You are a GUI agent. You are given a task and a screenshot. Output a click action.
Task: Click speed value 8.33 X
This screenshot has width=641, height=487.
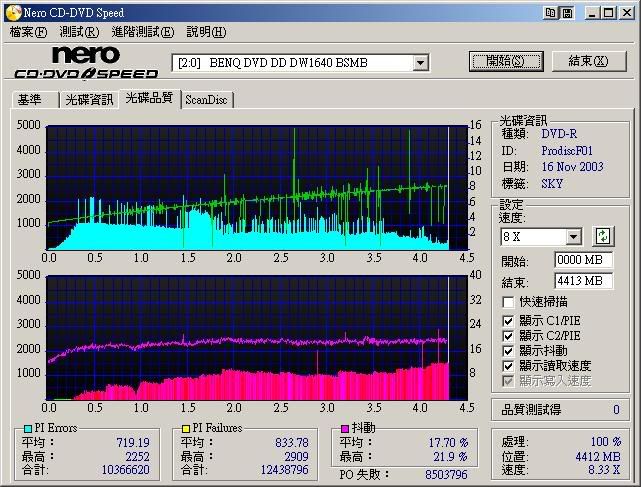[604, 470]
